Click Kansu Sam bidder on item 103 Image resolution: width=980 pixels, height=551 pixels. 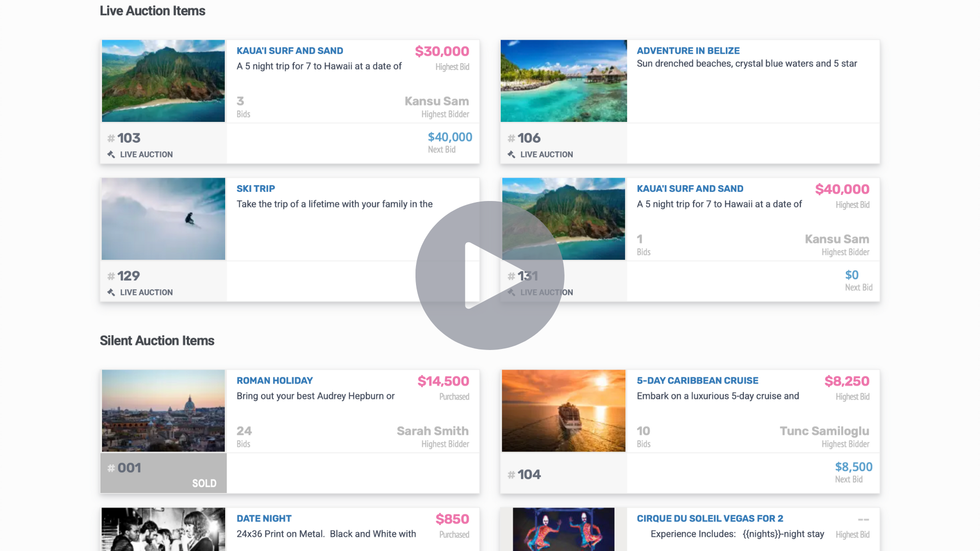point(436,101)
